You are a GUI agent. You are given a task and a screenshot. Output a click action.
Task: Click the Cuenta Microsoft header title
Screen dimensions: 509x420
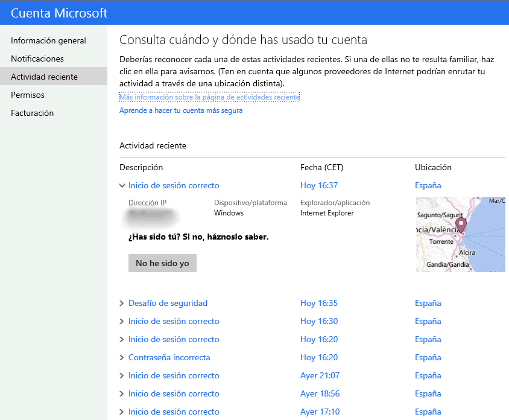(x=59, y=13)
